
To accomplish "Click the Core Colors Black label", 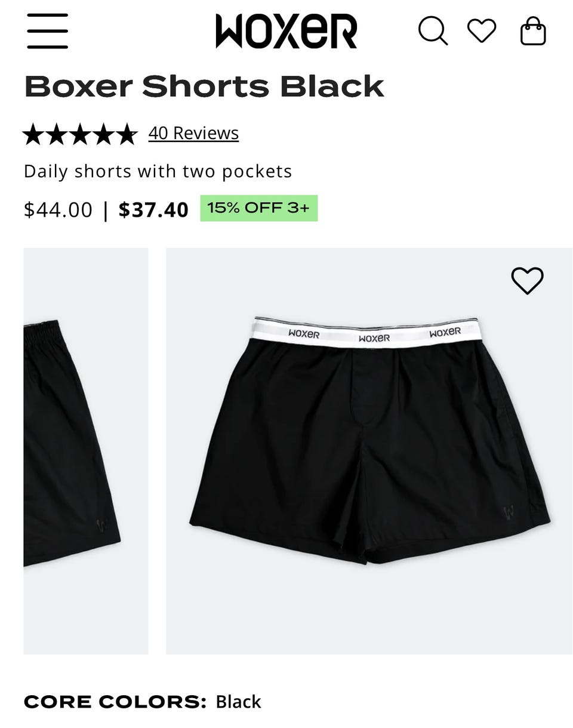I will point(143,701).
